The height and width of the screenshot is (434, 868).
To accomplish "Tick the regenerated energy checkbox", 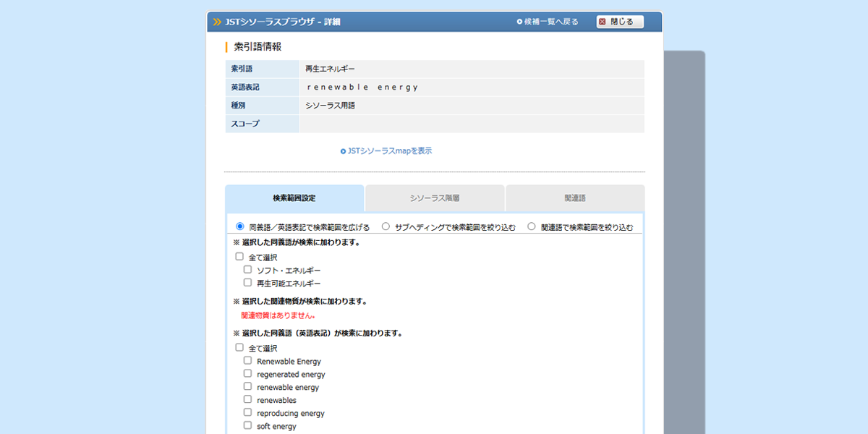I will tap(247, 373).
